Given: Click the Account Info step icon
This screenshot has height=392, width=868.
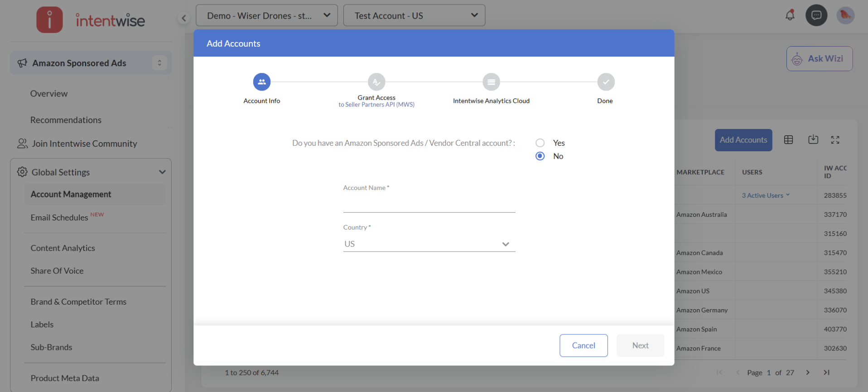Looking at the screenshot, I should (x=261, y=82).
